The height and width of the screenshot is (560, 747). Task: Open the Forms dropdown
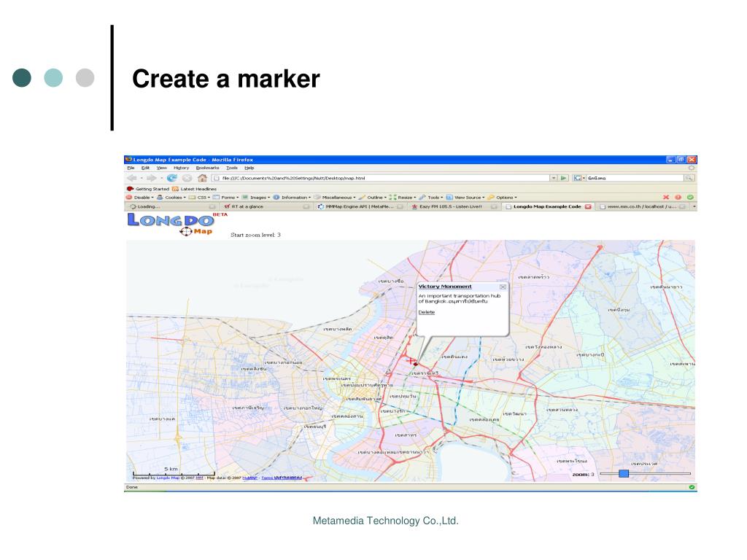[226, 197]
